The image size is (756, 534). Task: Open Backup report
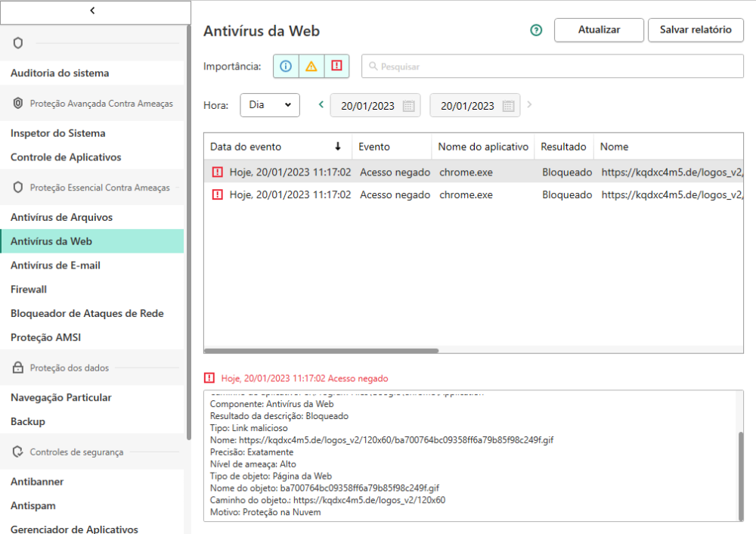coord(91,421)
